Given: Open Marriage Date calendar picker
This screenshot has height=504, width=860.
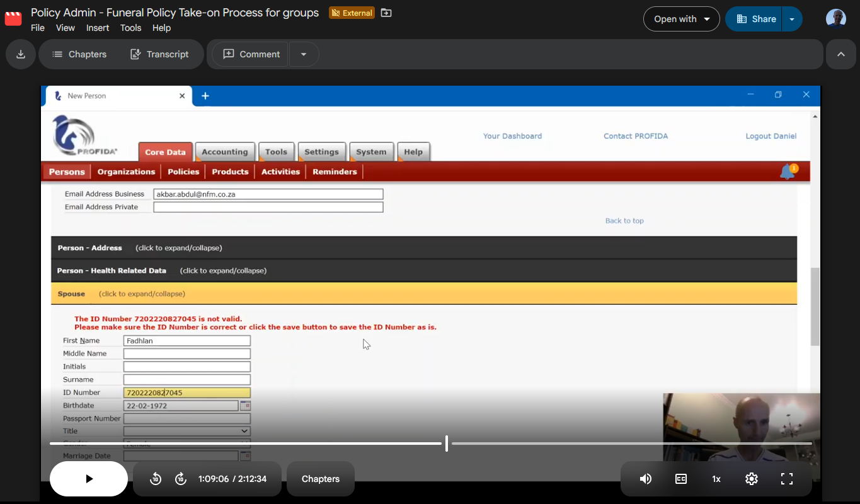Looking at the screenshot, I should coord(245,456).
